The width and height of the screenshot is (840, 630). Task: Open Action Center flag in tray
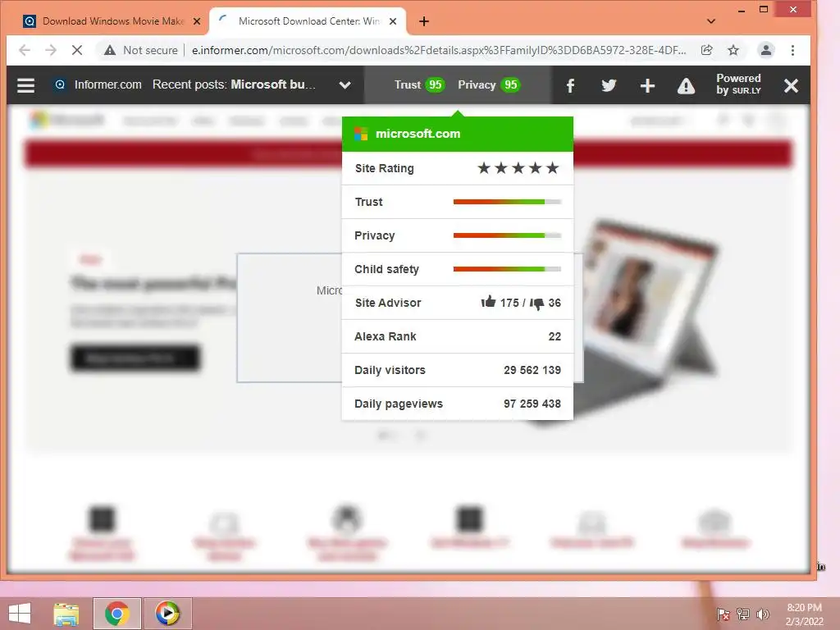(x=724, y=614)
